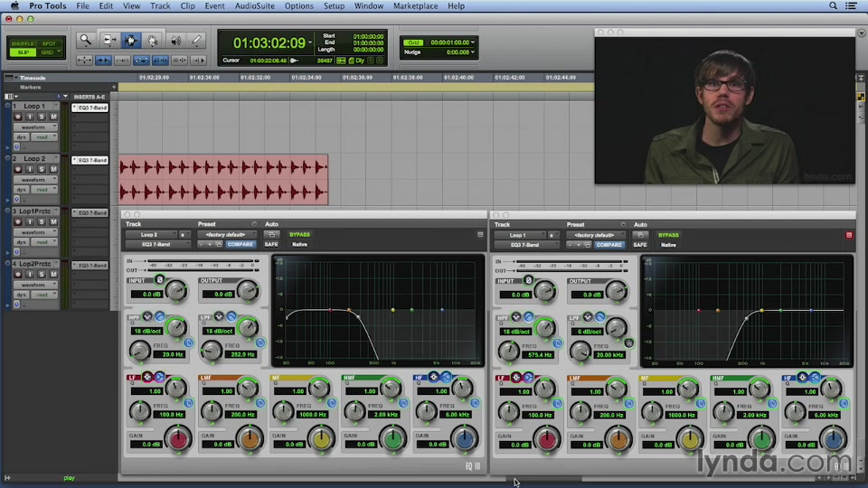The height and width of the screenshot is (488, 868).
Task: Select HF peak filter type in Loop 2 EQ
Action: [433, 377]
